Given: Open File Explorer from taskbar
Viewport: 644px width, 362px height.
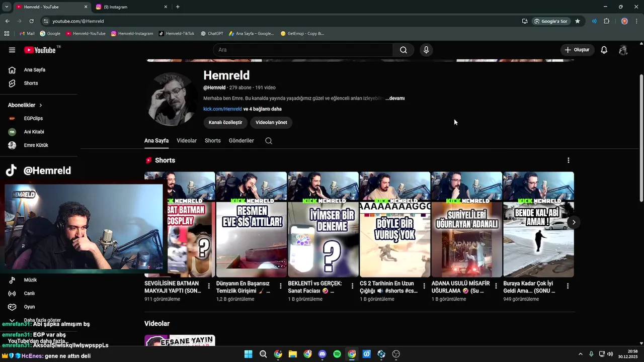Looking at the screenshot, I should pyautogui.click(x=292, y=354).
